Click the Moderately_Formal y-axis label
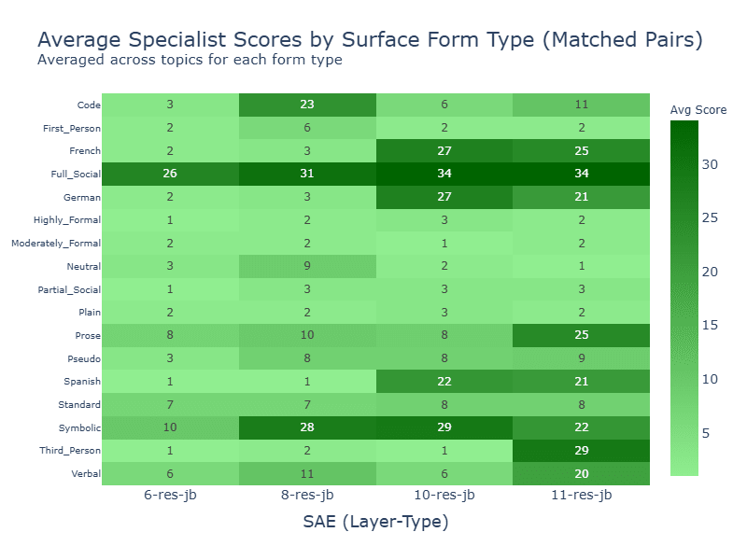Screen dimensions: 747x560 (56, 244)
